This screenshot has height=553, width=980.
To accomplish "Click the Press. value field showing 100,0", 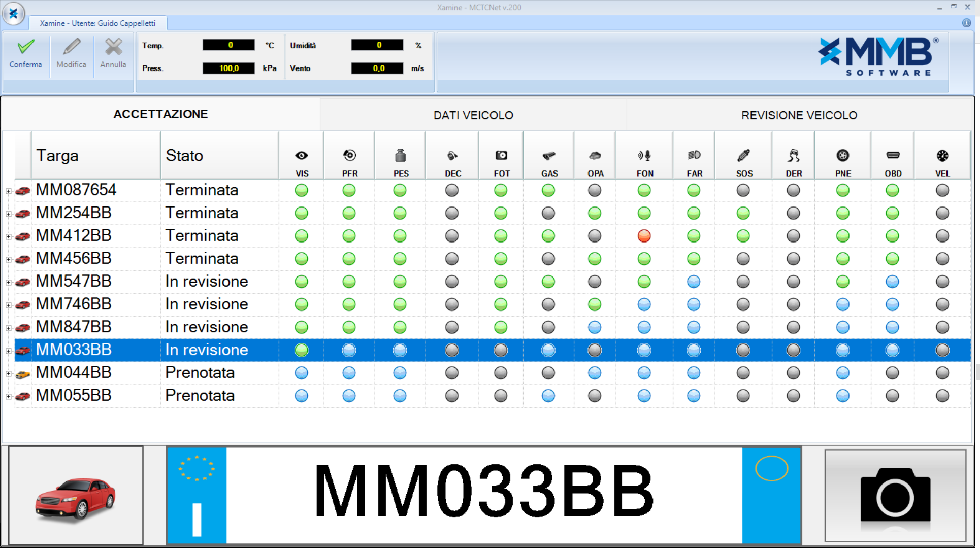I will pyautogui.click(x=228, y=68).
